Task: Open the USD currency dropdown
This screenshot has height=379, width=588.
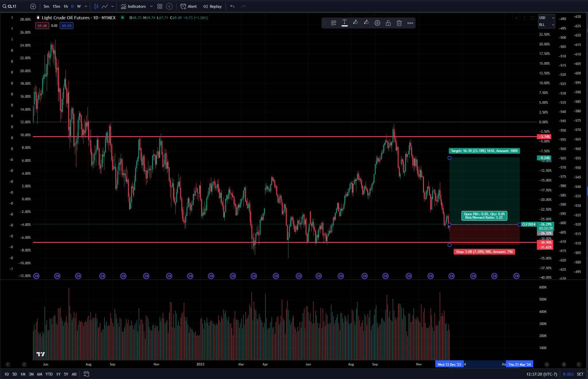Action: pyautogui.click(x=546, y=18)
